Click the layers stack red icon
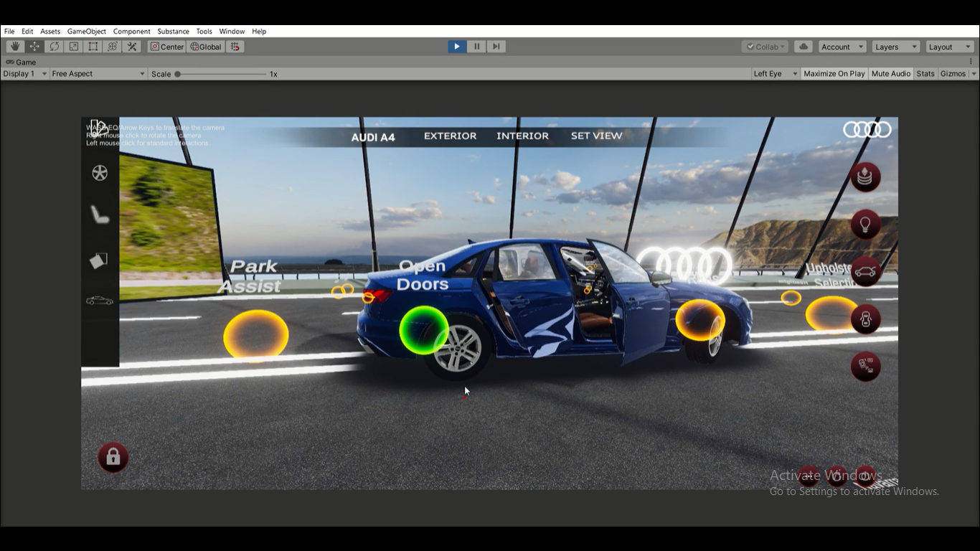 coord(865,176)
